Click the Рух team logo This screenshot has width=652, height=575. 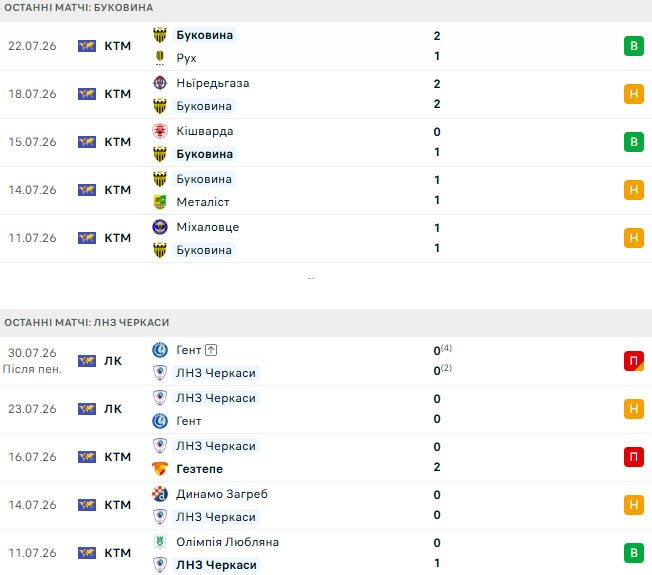[x=160, y=58]
